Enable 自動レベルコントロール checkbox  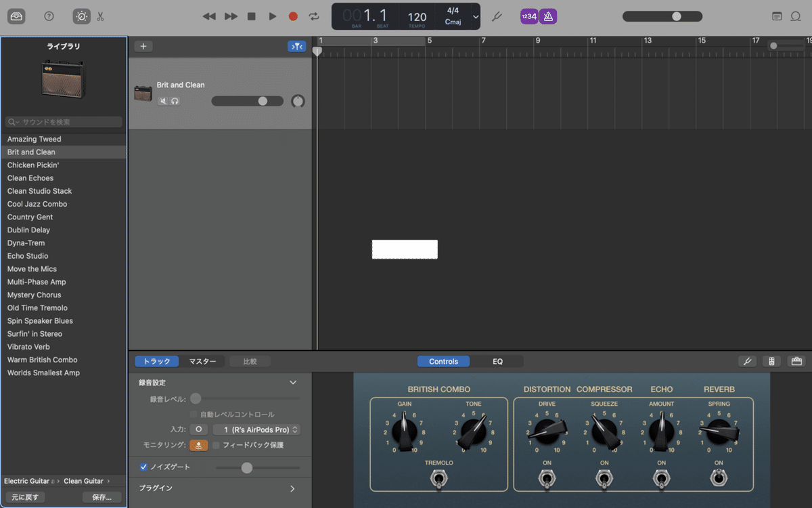194,415
